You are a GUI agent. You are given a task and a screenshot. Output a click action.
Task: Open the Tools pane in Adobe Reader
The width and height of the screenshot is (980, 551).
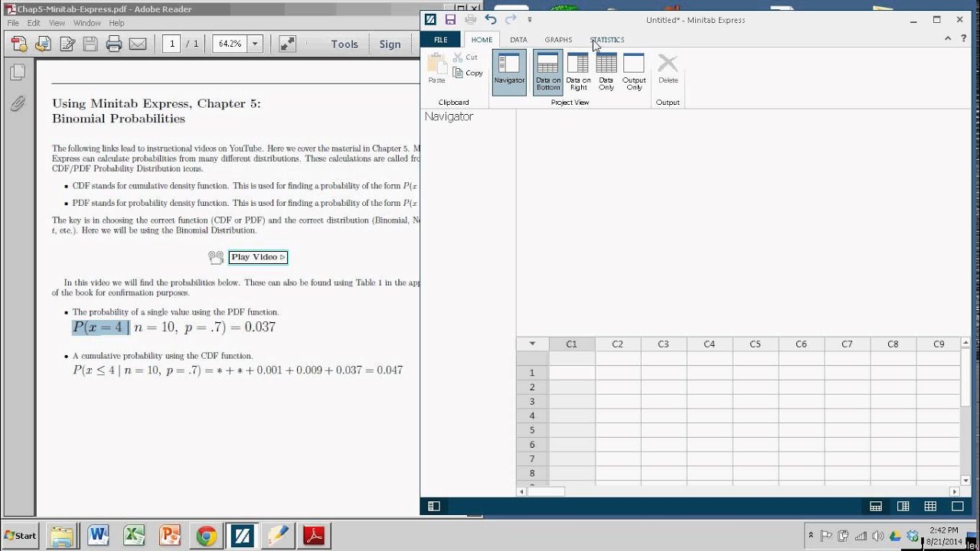(345, 44)
